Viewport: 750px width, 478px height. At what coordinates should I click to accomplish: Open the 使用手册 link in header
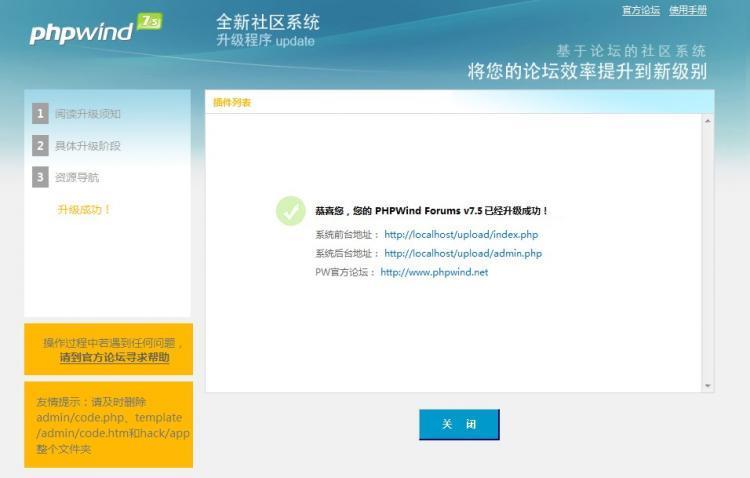coord(688,10)
